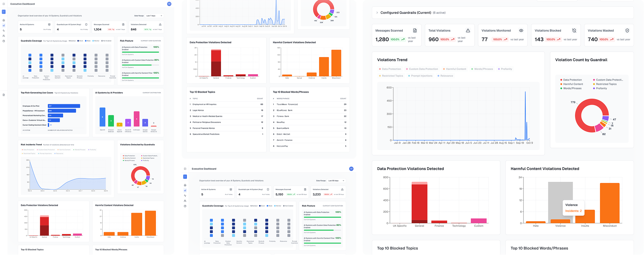
Task: Click shield-check icon on Violations Masked card
Action: pyautogui.click(x=627, y=31)
